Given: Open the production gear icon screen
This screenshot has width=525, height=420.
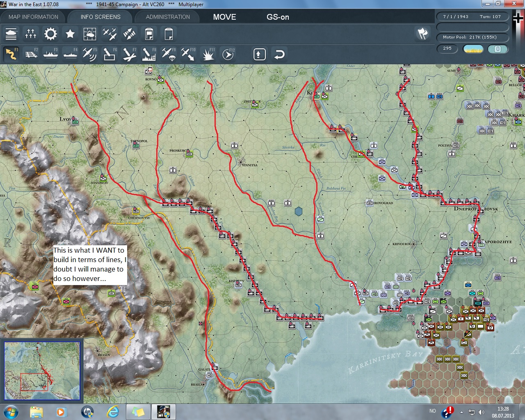Looking at the screenshot, I should tap(50, 34).
